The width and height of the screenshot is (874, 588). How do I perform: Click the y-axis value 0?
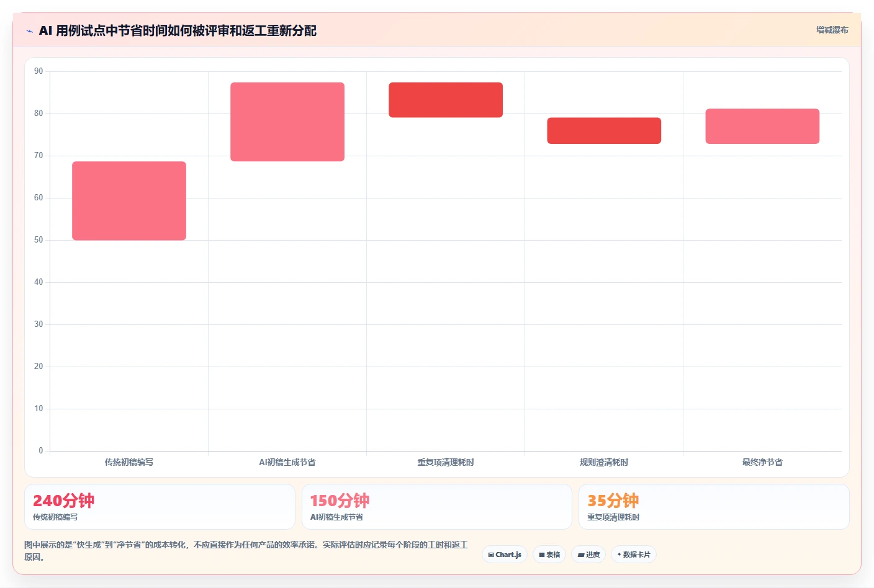[41, 451]
